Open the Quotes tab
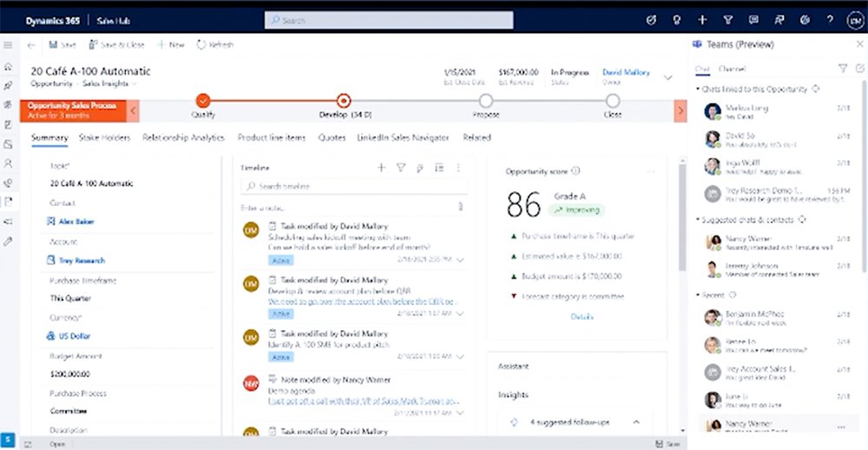 tap(332, 137)
